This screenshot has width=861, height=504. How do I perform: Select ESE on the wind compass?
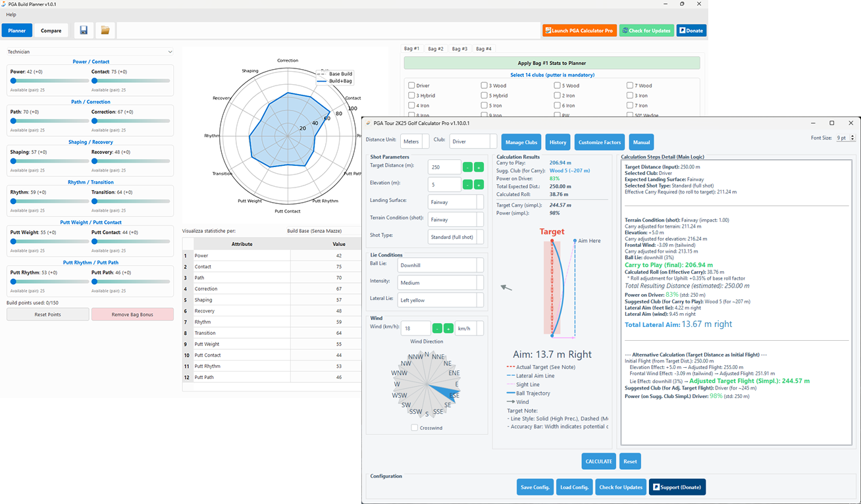[x=454, y=395]
